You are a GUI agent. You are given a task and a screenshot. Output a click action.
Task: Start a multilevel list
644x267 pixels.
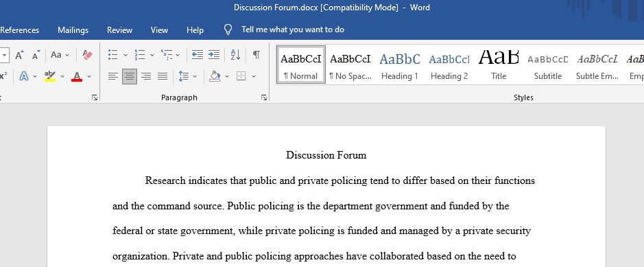(167, 55)
